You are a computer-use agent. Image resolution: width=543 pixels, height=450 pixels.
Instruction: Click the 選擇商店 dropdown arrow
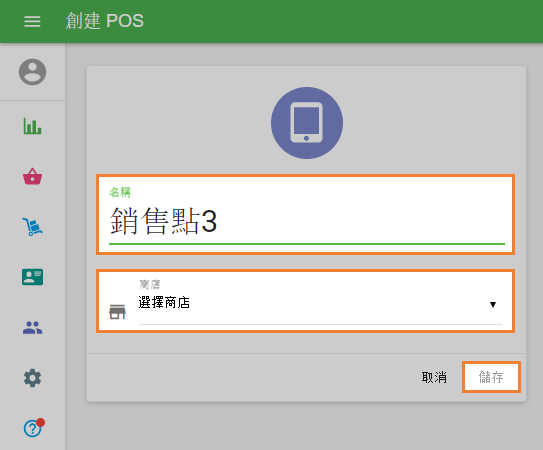coord(493,305)
